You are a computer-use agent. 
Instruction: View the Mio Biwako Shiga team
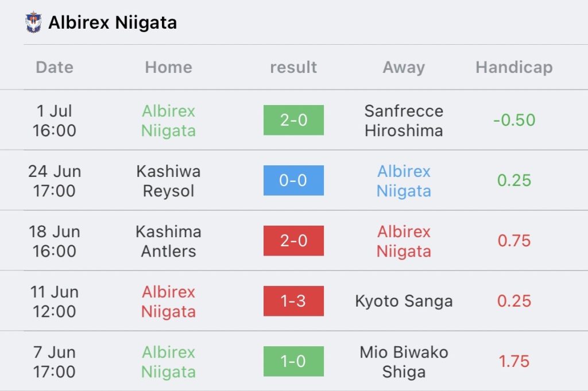404,362
